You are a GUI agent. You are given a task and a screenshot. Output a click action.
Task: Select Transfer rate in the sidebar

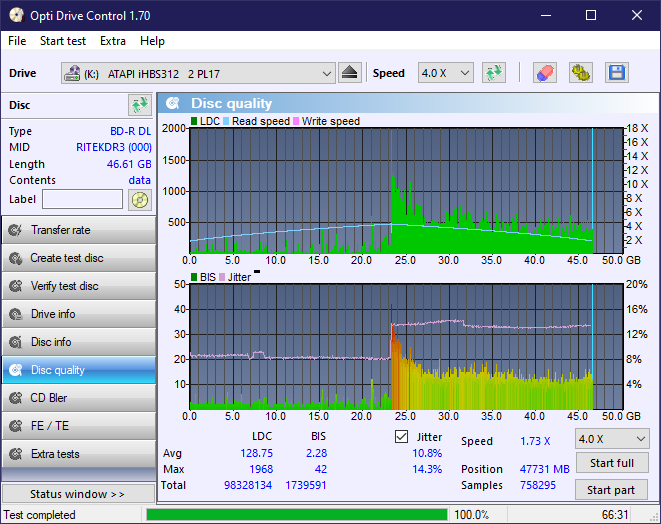click(x=79, y=230)
